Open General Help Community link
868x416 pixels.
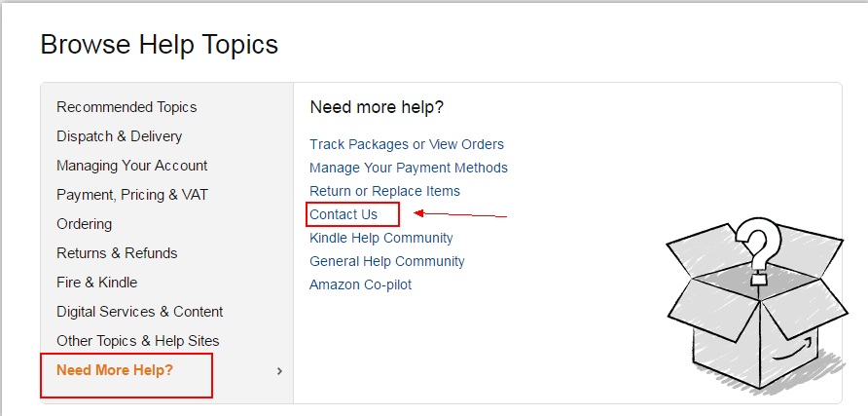387,261
